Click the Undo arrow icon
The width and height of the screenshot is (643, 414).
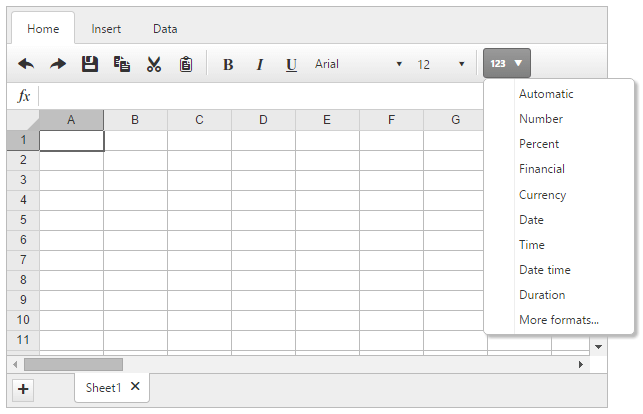point(26,64)
